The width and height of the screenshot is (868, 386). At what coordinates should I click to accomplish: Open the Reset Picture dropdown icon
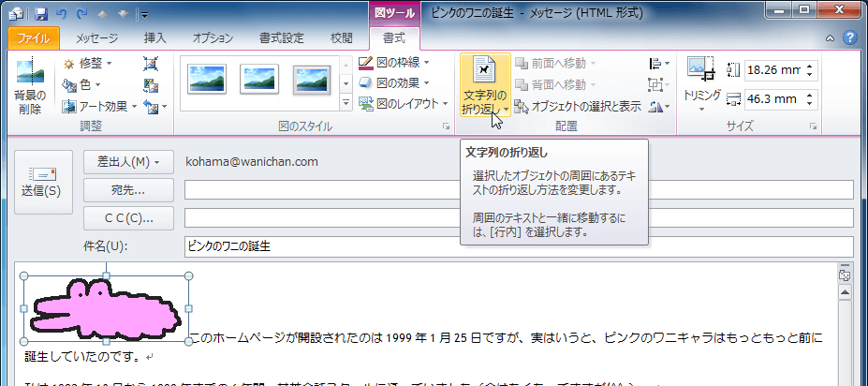155,106
